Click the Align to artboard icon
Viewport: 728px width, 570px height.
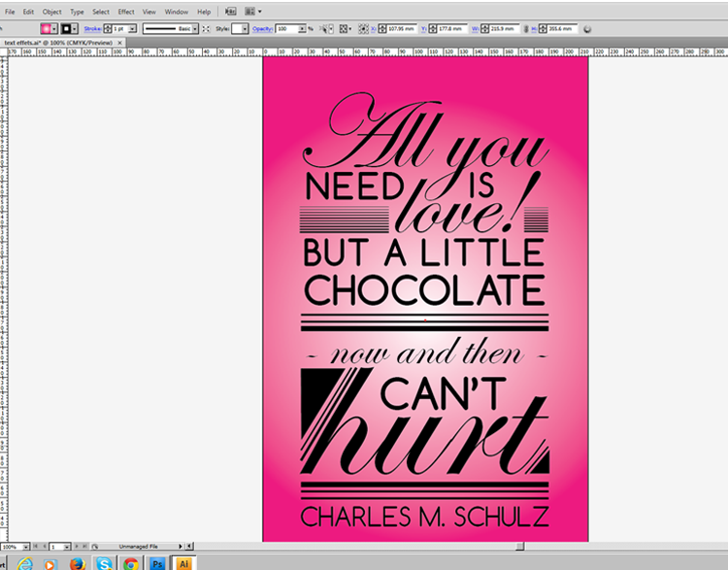pos(345,29)
